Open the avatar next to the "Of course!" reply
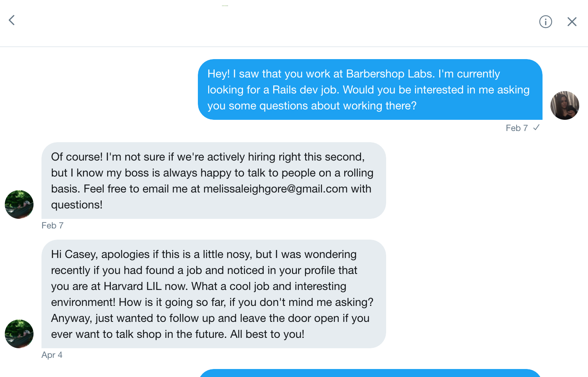 coord(19,204)
